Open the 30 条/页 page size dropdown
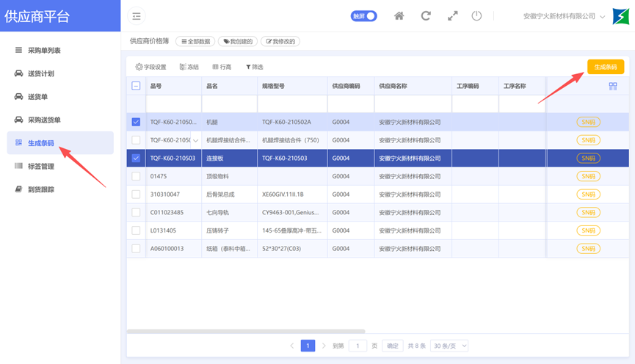Screen dimensions: 635x364 click(x=449, y=346)
